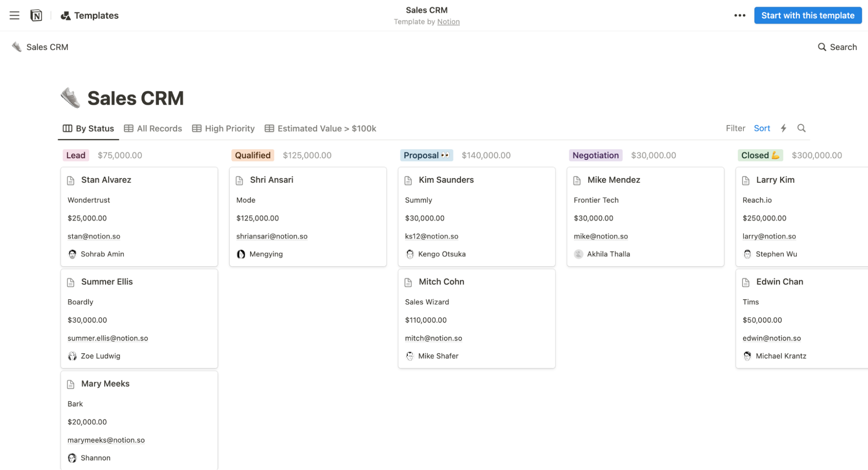Viewport: 868px width, 470px height.
Task: Open the Mitch Cohn card title
Action: tap(441, 282)
